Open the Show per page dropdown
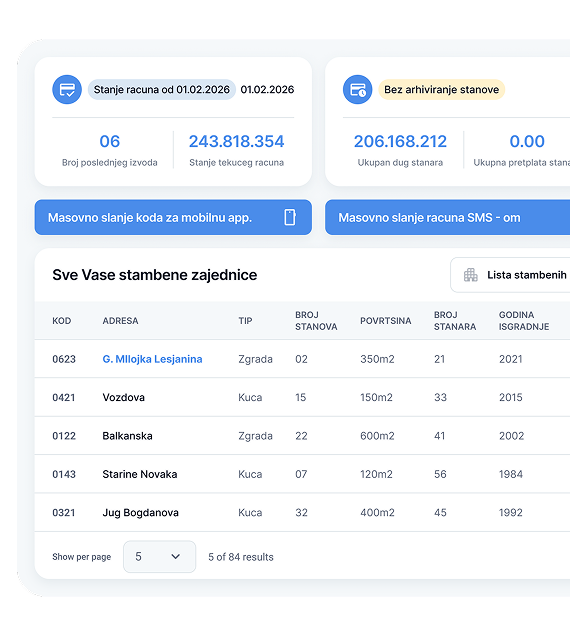This screenshot has width=570, height=636. pos(159,556)
